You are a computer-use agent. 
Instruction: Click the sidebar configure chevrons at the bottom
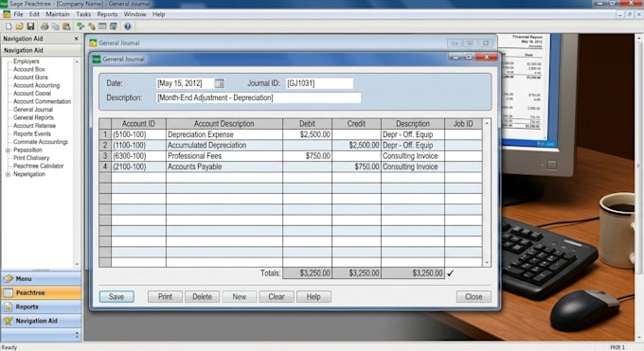click(x=77, y=336)
